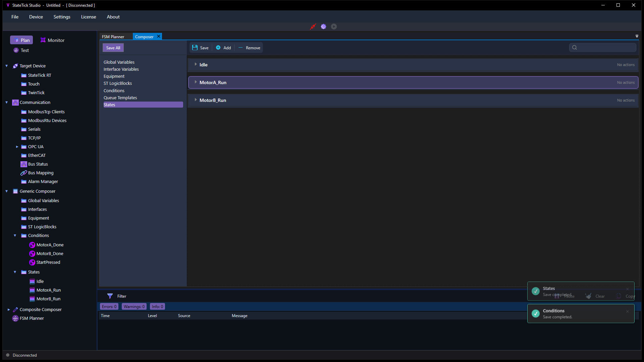Select the TwinTick tree item
This screenshot has width=644, height=362.
pyautogui.click(x=36, y=93)
